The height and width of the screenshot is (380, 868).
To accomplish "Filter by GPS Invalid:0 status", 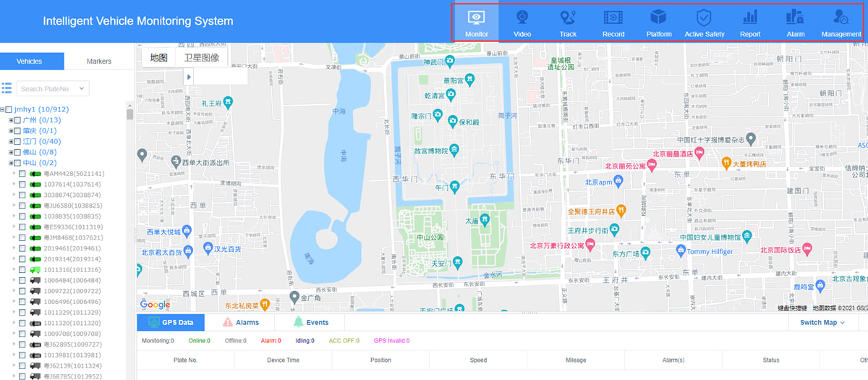I will tap(391, 341).
